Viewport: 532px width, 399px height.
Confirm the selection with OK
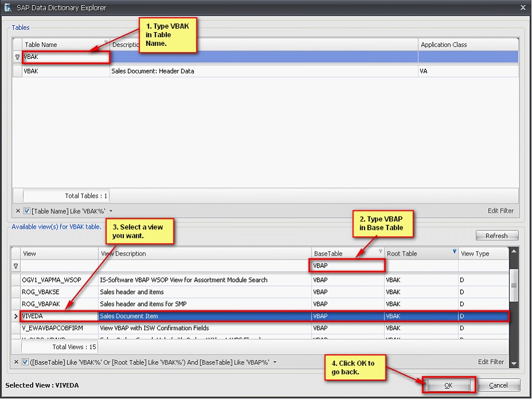[x=449, y=385]
